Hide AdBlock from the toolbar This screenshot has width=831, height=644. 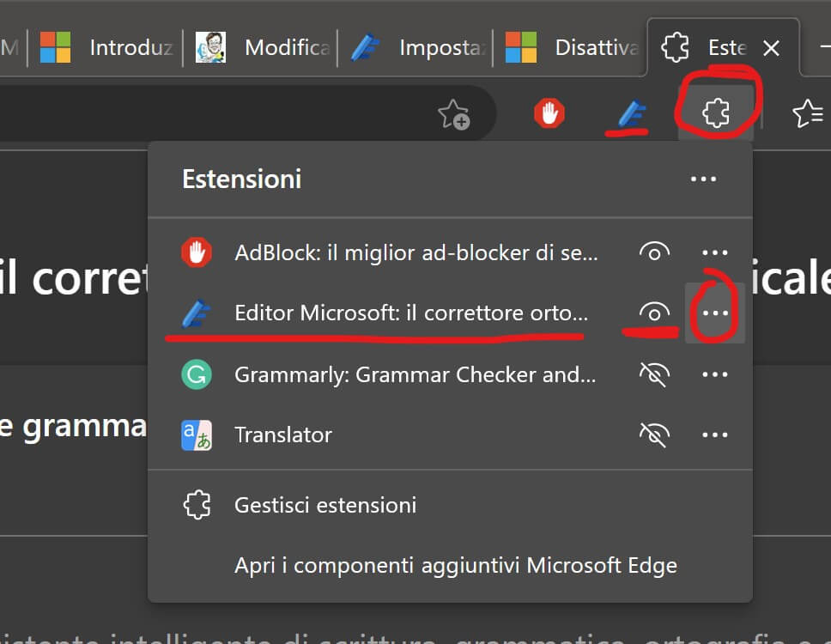click(654, 252)
